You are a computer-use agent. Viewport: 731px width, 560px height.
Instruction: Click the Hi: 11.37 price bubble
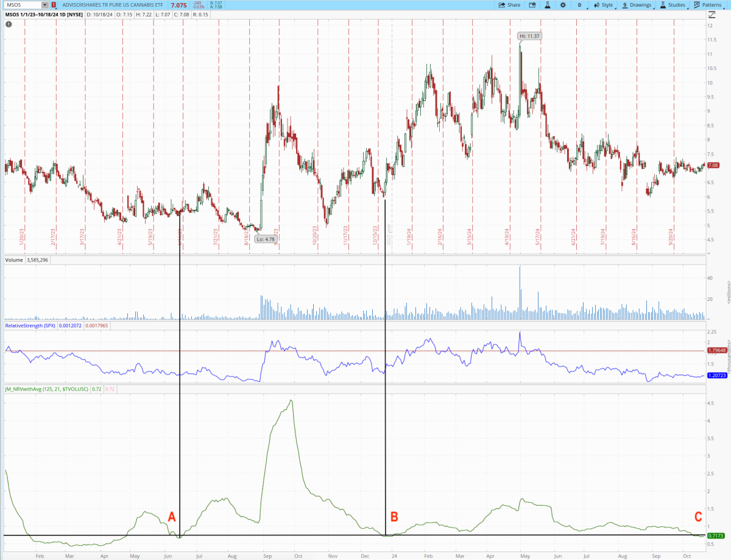[x=529, y=36]
